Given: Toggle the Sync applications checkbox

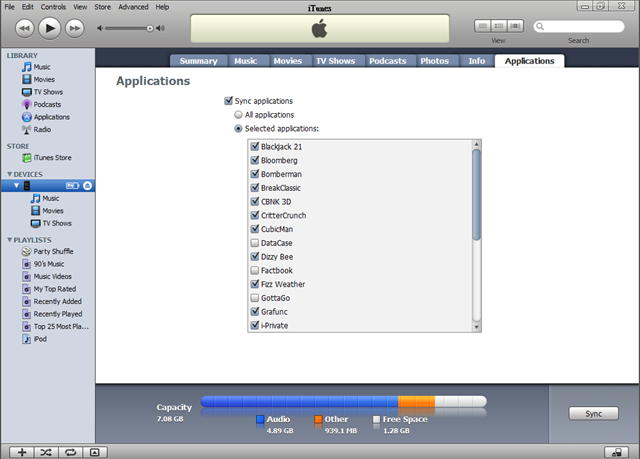Looking at the screenshot, I should (x=229, y=101).
